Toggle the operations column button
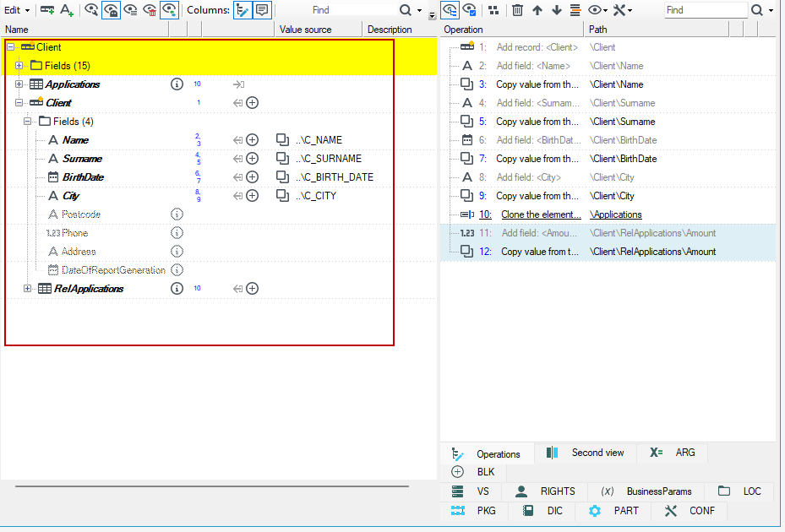785x532 pixels. (x=243, y=9)
